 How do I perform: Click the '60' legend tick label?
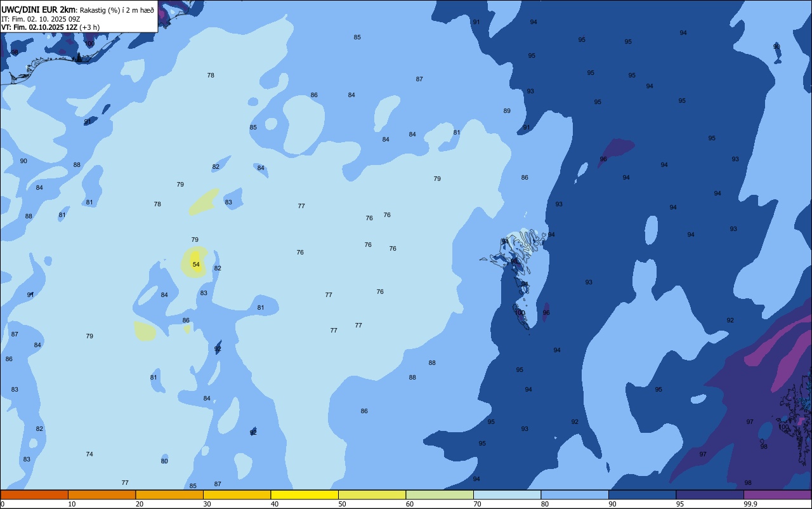tap(410, 504)
